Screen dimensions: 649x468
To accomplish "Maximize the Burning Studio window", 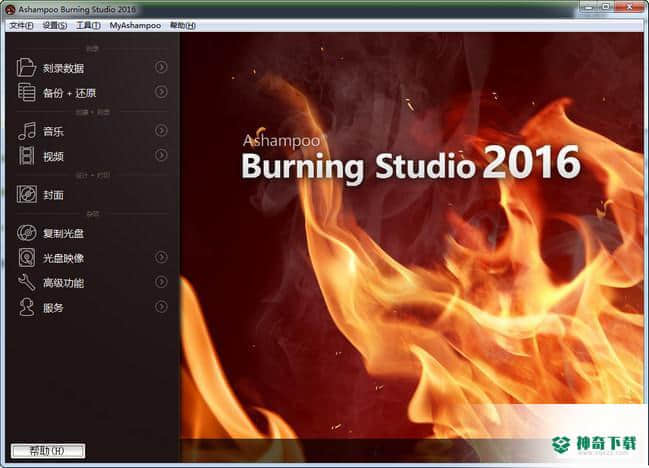I will pos(606,7).
